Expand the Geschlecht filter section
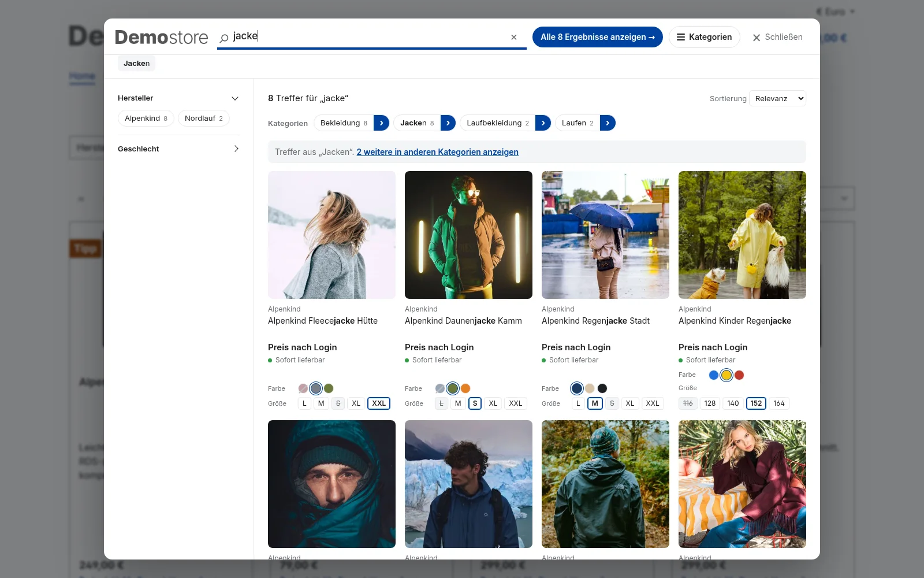The height and width of the screenshot is (578, 924). pyautogui.click(x=178, y=149)
